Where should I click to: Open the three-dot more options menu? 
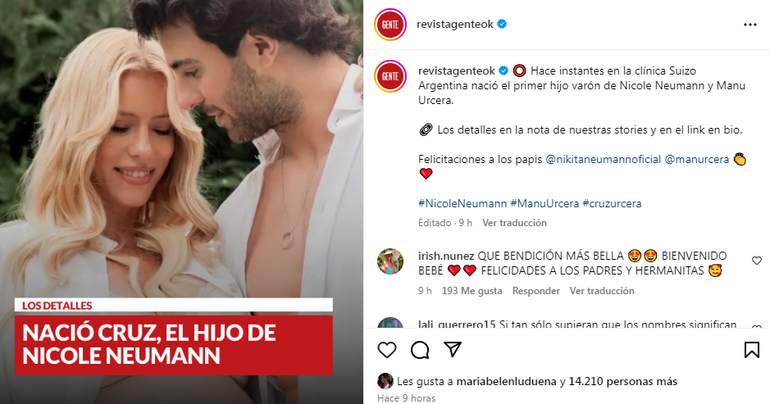[x=750, y=25]
